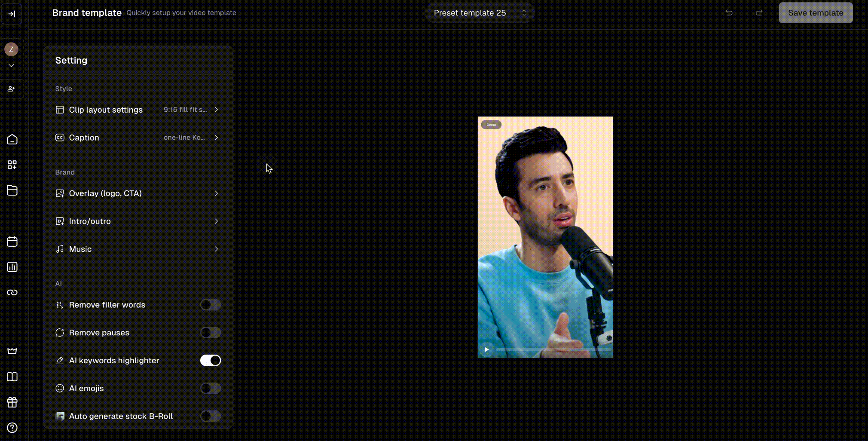Expand the Intro/outro chevron arrow

[x=216, y=221]
